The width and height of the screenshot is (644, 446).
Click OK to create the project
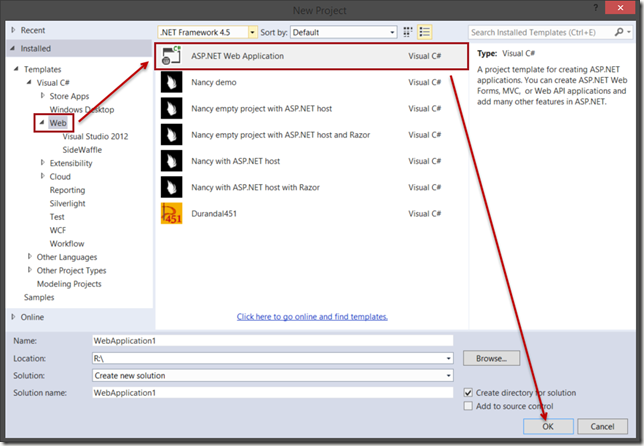coord(548,426)
